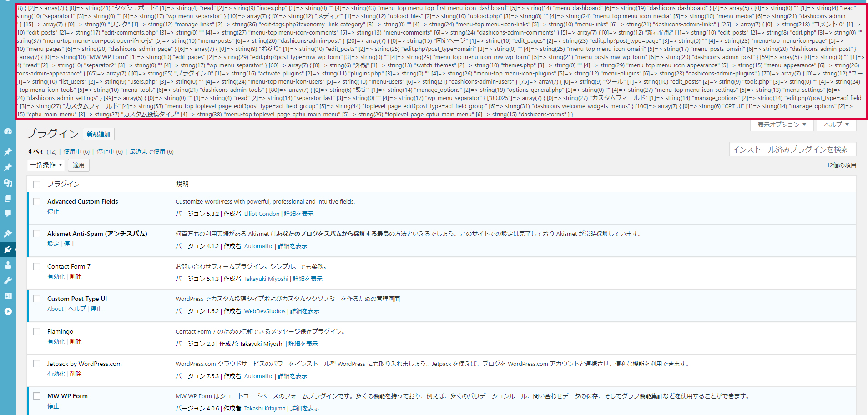Open Takashi Kitajima author link
Viewport: 868px width, 415px height.
click(x=265, y=409)
